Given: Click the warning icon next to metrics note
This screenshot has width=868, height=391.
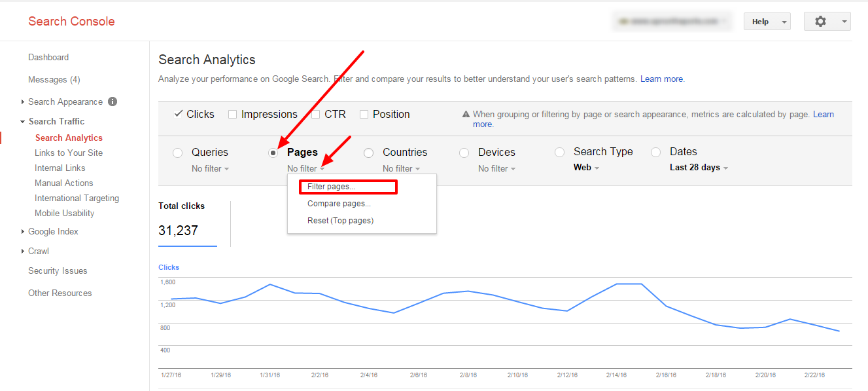Looking at the screenshot, I should (x=467, y=114).
